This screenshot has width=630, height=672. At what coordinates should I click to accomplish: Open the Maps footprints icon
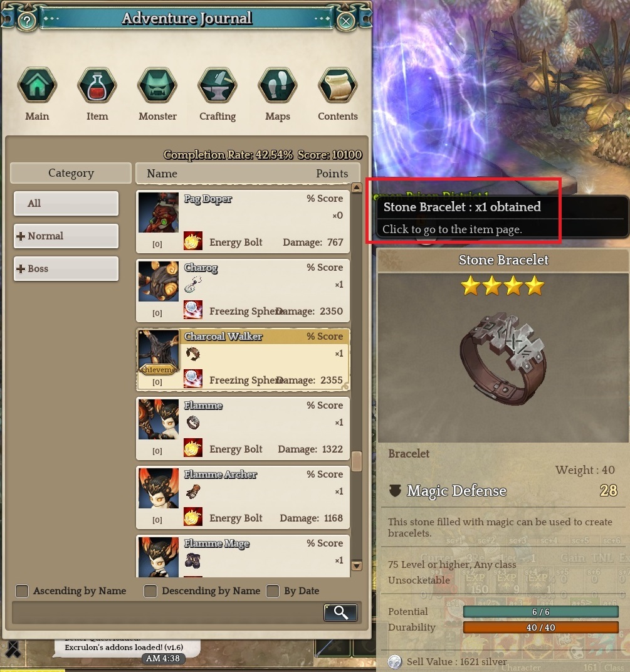[277, 85]
